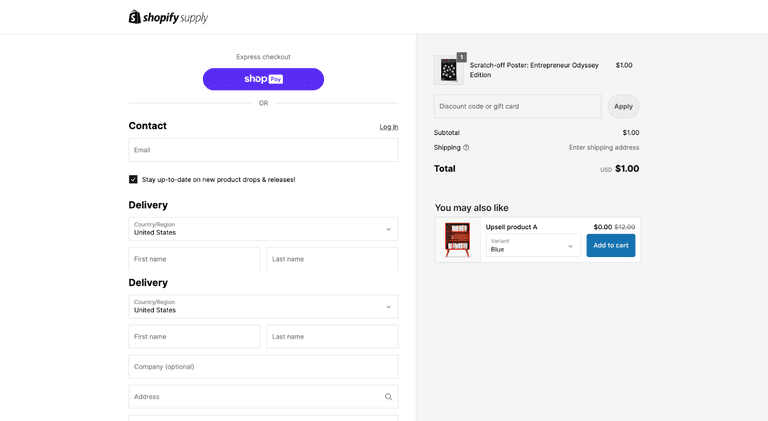
Task: Click the address search magnifier icon
Action: (x=388, y=397)
